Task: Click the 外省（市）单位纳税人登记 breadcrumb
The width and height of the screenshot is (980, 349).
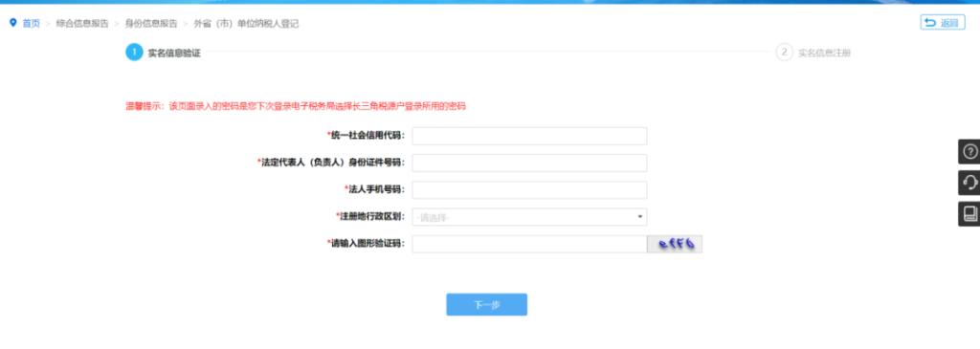Action: pos(246,24)
